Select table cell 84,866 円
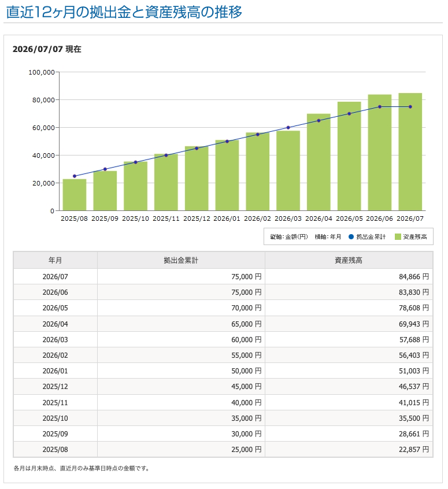The height and width of the screenshot is (489, 448). [349, 277]
